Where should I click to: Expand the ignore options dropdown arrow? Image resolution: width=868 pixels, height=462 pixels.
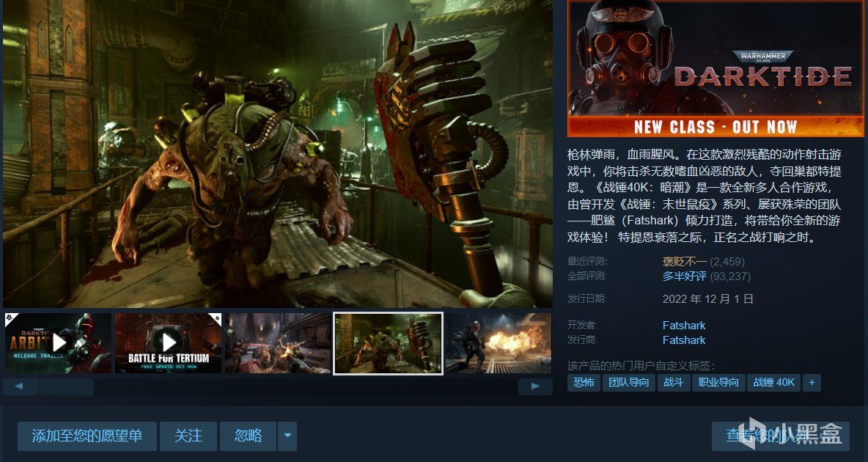point(287,436)
